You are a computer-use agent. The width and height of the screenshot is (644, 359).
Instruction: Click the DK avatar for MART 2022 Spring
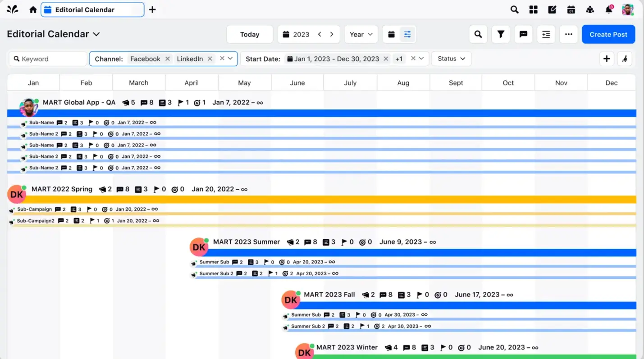click(17, 194)
